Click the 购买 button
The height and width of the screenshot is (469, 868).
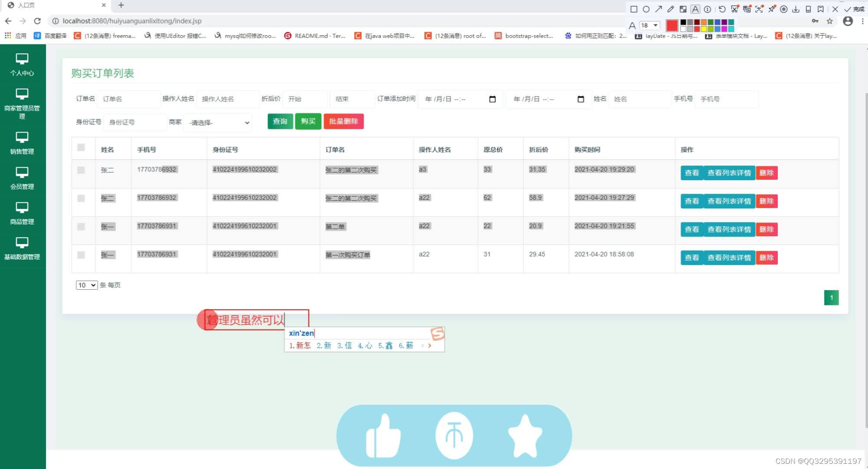pos(308,121)
